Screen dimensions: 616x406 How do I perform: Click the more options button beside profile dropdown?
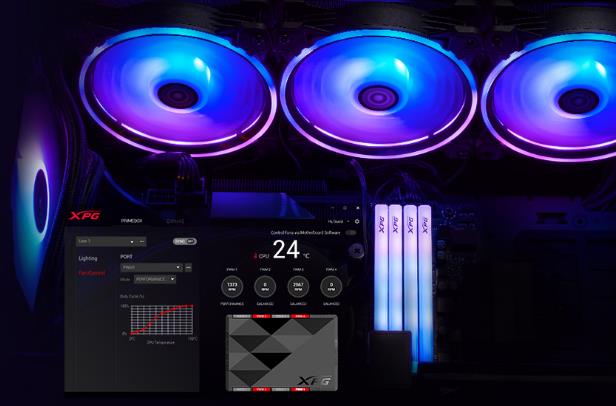(x=142, y=241)
